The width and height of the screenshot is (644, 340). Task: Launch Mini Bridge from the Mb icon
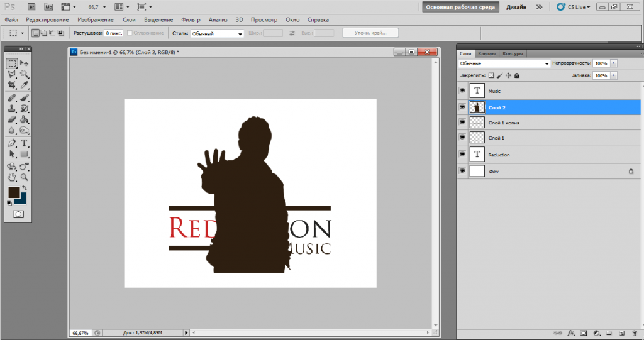click(48, 6)
